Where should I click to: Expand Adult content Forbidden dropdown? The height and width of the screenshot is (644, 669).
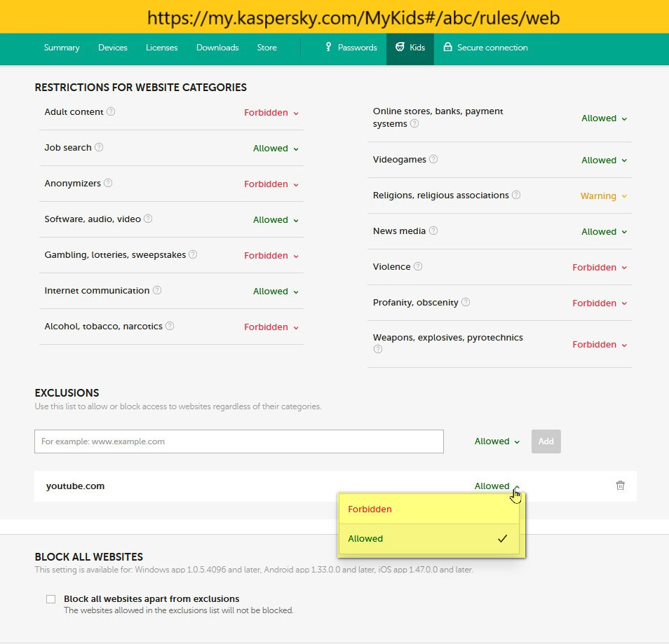click(271, 113)
